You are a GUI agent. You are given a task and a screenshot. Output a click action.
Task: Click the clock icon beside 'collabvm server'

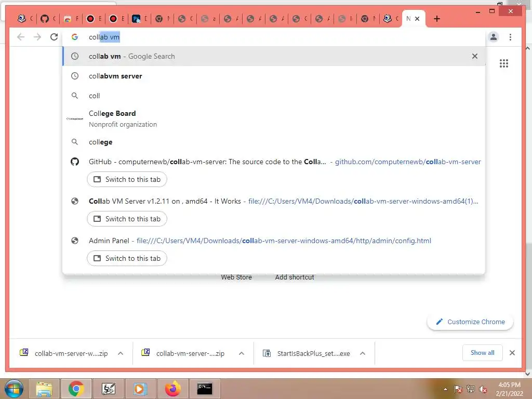(75, 76)
